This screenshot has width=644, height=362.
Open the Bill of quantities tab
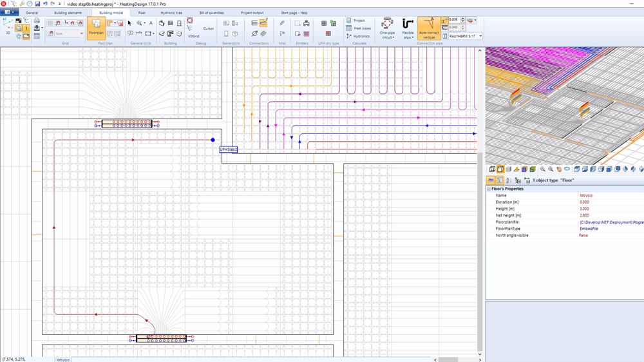[x=211, y=13]
